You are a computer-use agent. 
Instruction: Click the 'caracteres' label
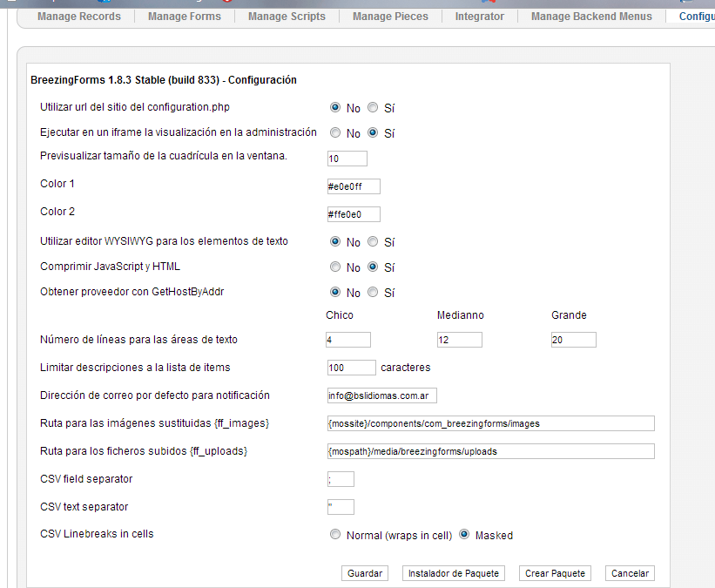pos(405,368)
